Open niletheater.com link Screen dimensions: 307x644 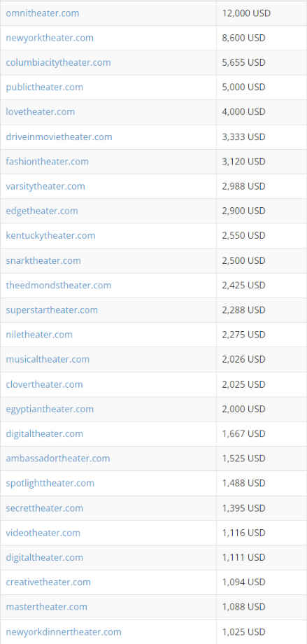tap(39, 335)
